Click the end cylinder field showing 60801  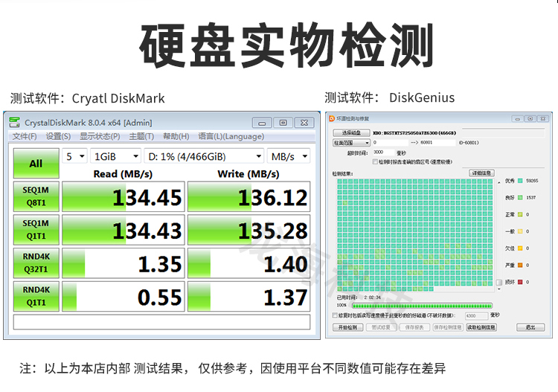click(x=437, y=142)
